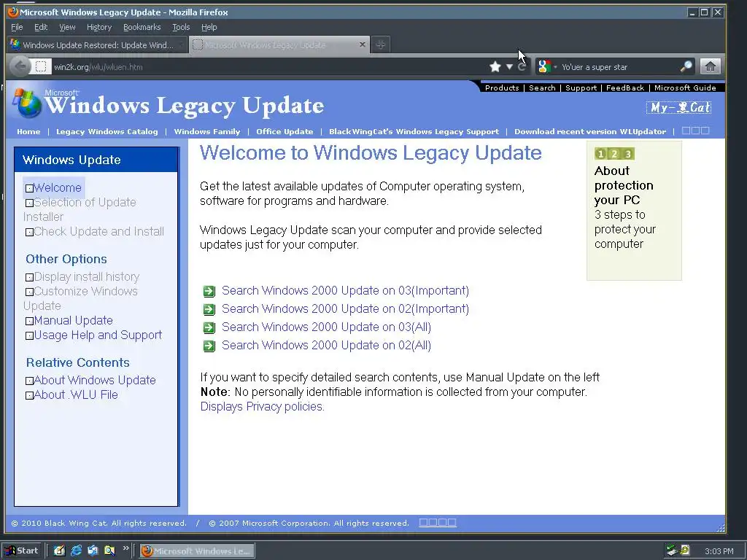The image size is (747, 560).
Task: Click the box icon beside Manual Update
Action: click(x=29, y=322)
